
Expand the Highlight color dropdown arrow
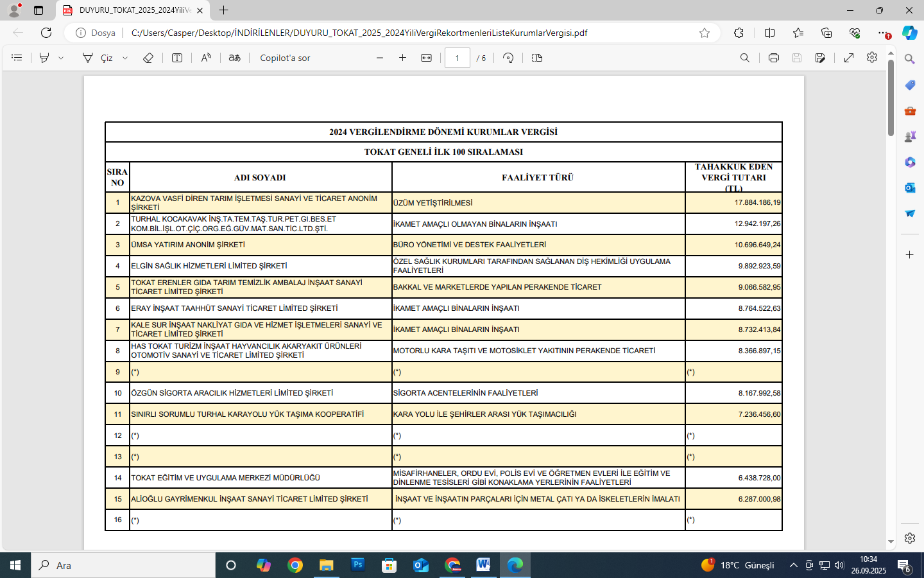(61, 58)
